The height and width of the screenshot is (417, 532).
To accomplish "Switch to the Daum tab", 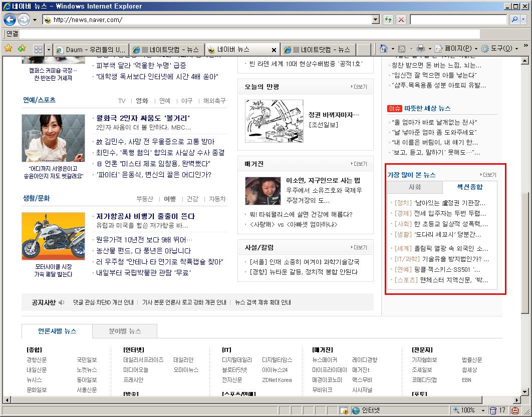I will pyautogui.click(x=91, y=50).
